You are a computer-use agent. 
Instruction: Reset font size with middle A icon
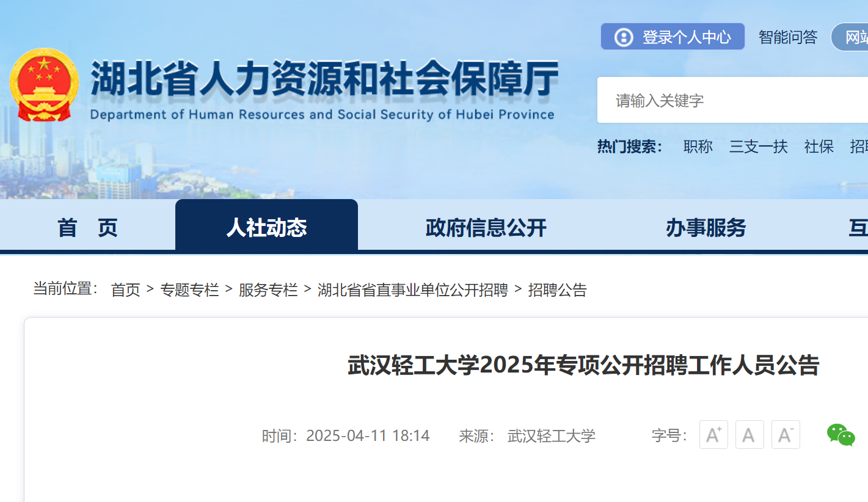(749, 435)
